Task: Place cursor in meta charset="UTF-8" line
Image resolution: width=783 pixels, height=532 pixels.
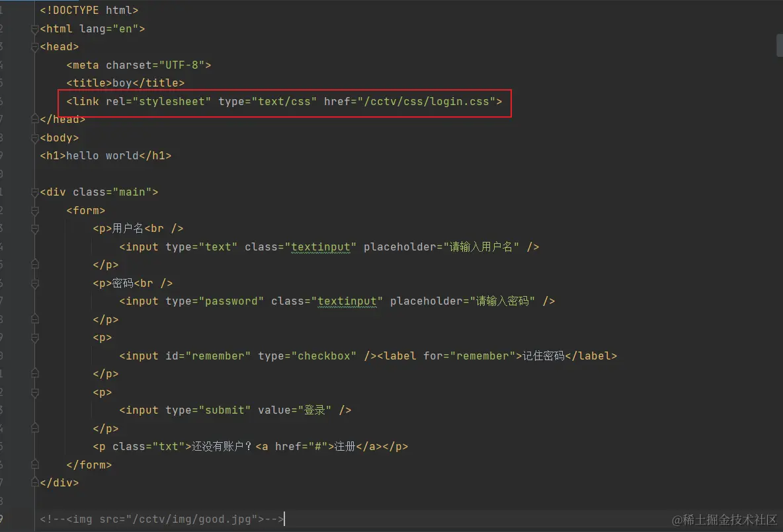Action: click(x=139, y=65)
